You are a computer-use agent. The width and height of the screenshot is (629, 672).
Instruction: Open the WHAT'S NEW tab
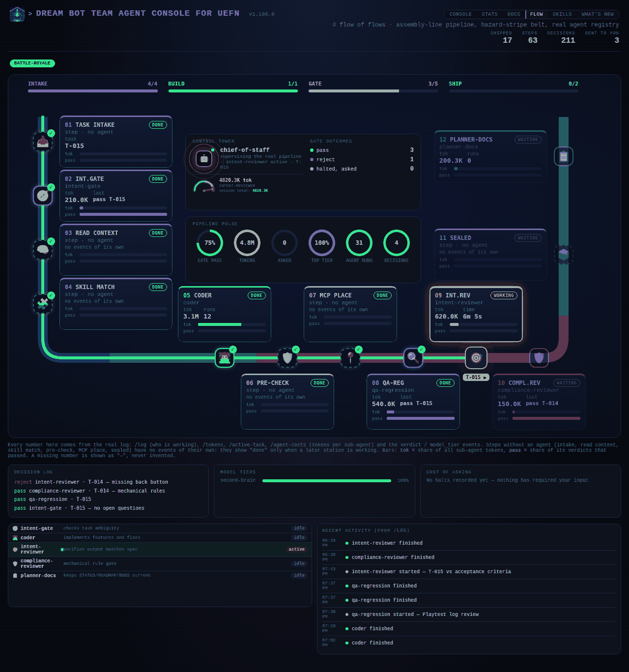click(598, 14)
